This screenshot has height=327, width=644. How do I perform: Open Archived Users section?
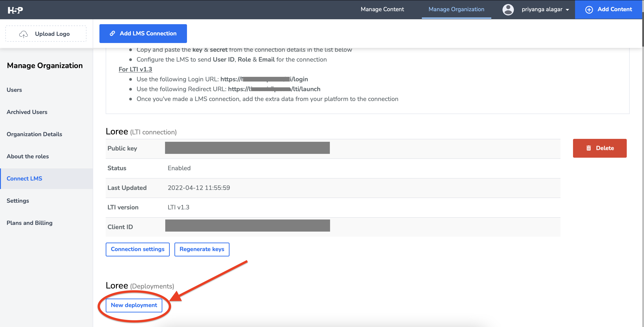click(27, 112)
